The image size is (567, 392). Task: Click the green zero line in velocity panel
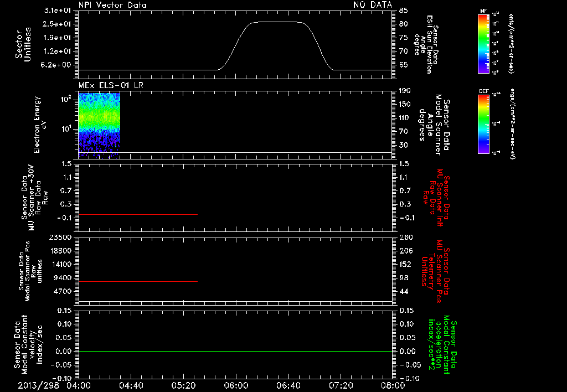click(235, 351)
